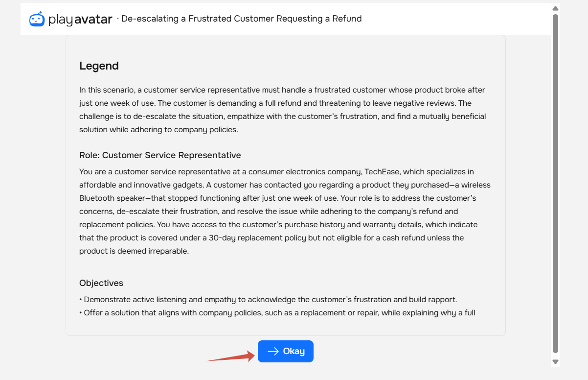This screenshot has width=588, height=380.
Task: Click the second objective about offering solution
Action: (x=278, y=313)
